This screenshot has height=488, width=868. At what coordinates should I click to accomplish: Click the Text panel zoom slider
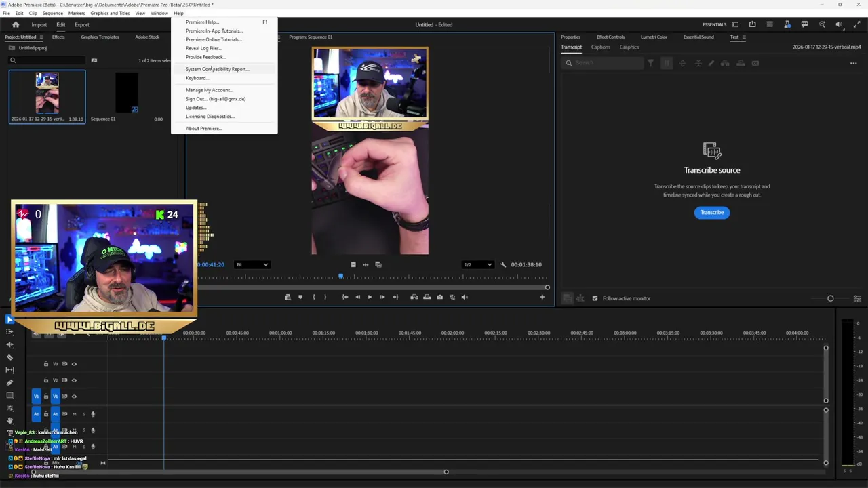point(830,298)
